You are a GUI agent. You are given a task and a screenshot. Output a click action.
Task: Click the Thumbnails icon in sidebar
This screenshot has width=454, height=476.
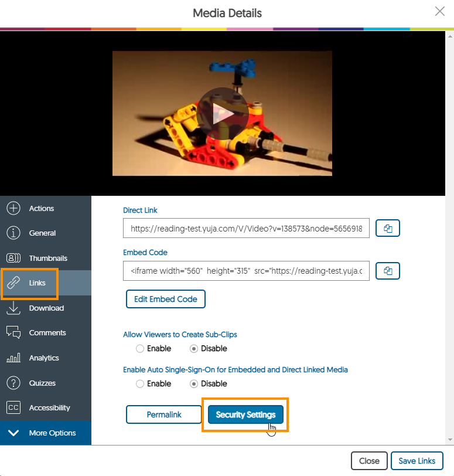(13, 258)
